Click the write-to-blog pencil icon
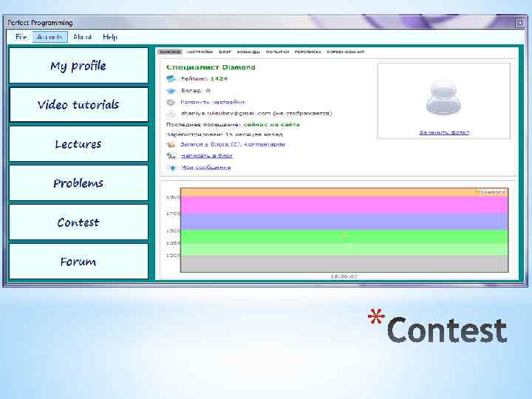The width and height of the screenshot is (532, 399). point(171,156)
